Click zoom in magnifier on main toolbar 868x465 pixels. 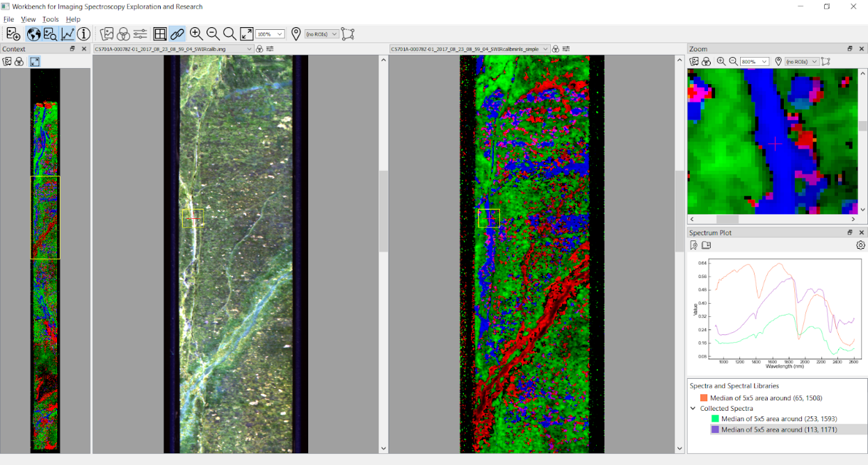[x=196, y=34]
